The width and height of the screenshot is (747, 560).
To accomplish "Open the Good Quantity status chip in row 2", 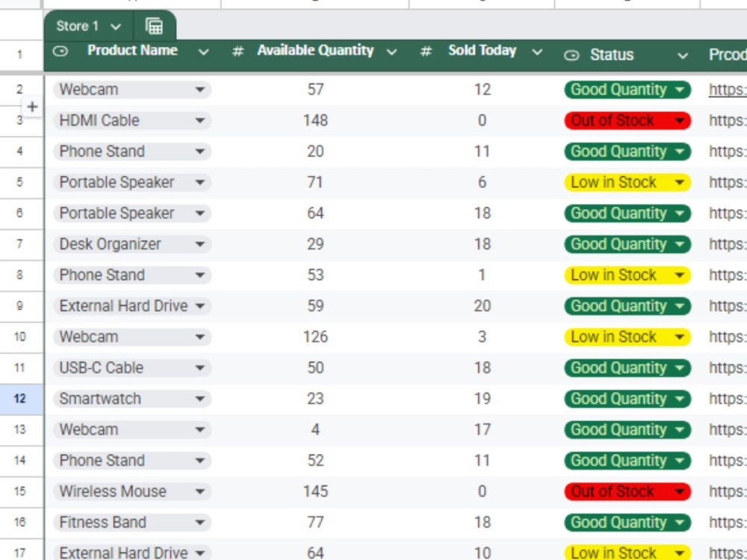I will click(x=627, y=90).
